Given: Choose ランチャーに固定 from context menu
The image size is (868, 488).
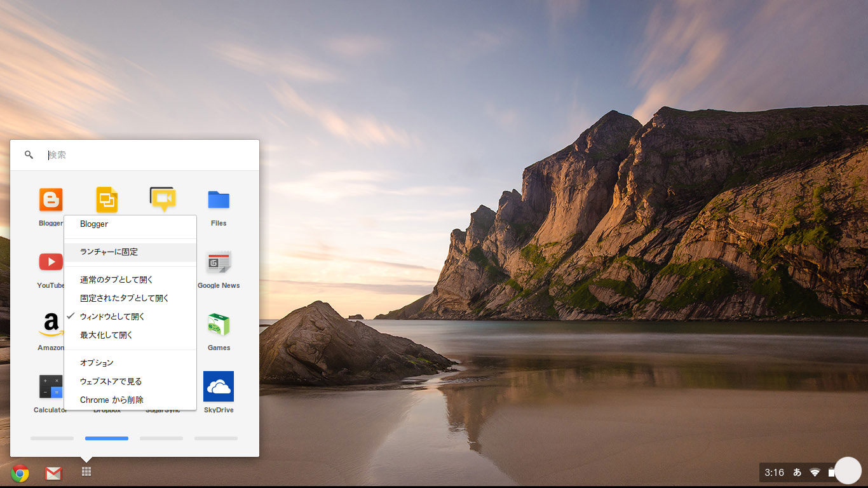Looking at the screenshot, I should [130, 252].
